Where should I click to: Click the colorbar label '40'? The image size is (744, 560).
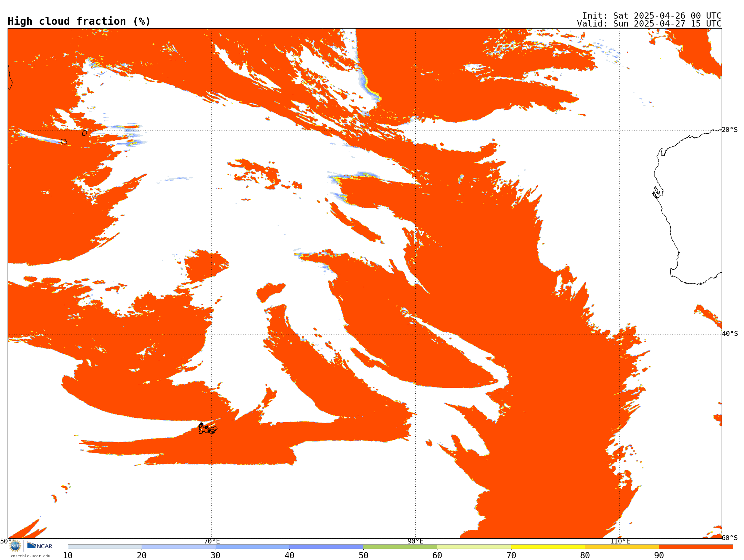289,555
